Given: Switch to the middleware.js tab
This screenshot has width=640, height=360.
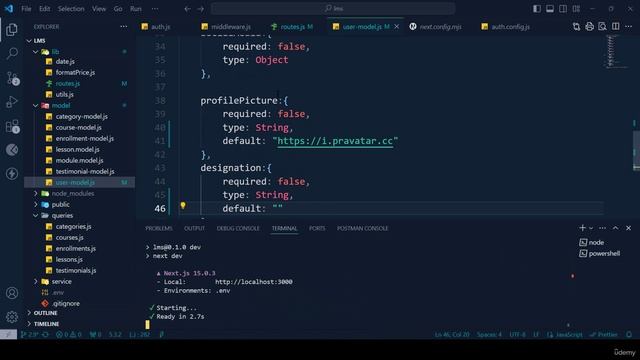Looking at the screenshot, I should (231, 27).
